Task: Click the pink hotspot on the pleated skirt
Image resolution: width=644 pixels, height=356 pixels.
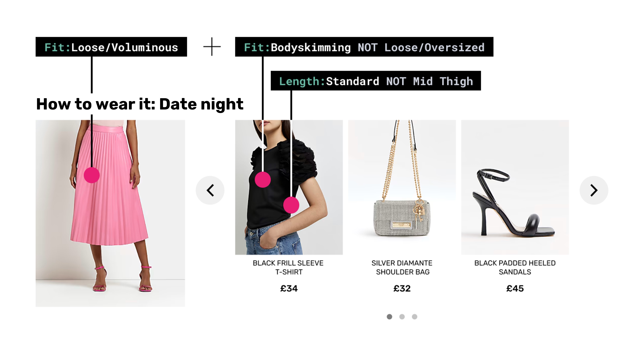Action: tap(92, 175)
